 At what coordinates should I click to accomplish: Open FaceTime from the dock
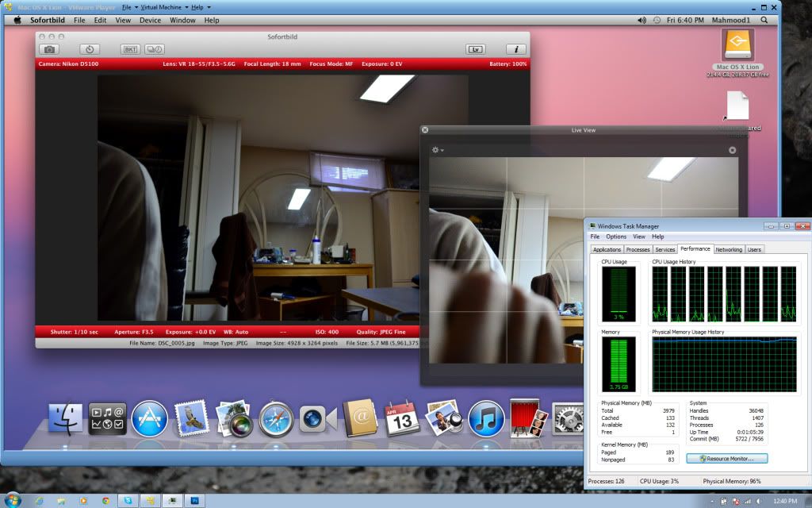(318, 419)
